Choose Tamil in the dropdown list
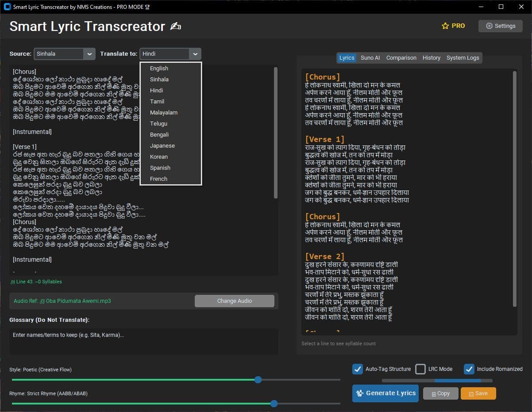This screenshot has height=412, width=532. point(171,102)
